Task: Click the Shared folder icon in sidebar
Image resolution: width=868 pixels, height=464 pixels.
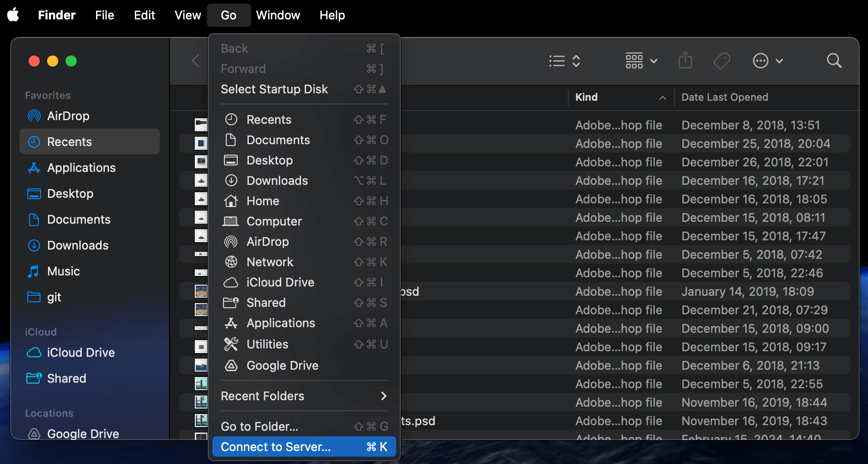Action: [34, 378]
